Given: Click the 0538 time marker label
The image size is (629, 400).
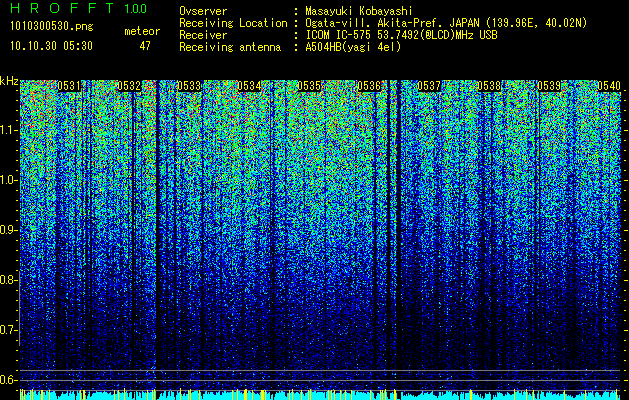Looking at the screenshot, I should point(489,86).
